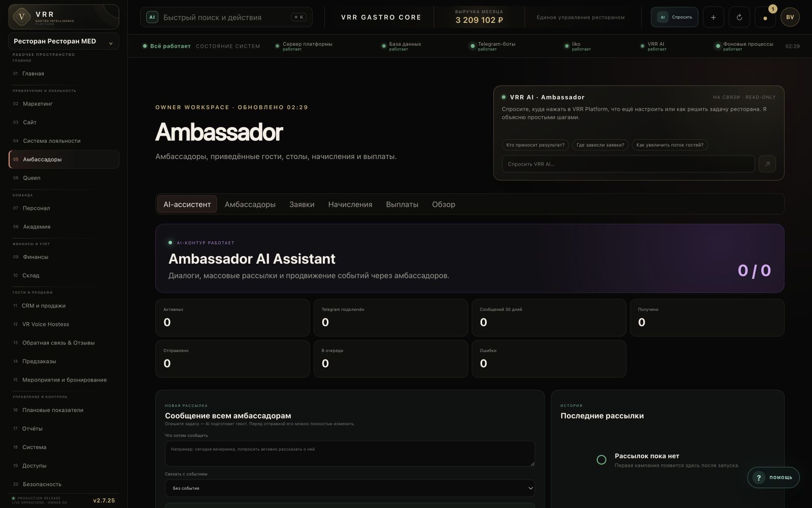Screen dimensions: 812x508
Task: Click the помощь help button
Action: (x=773, y=478)
